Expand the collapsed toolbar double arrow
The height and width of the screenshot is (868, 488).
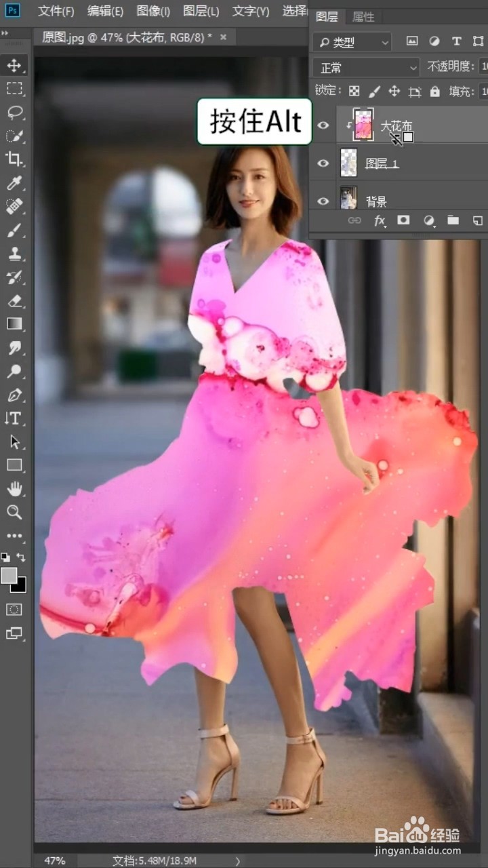pos(5,32)
